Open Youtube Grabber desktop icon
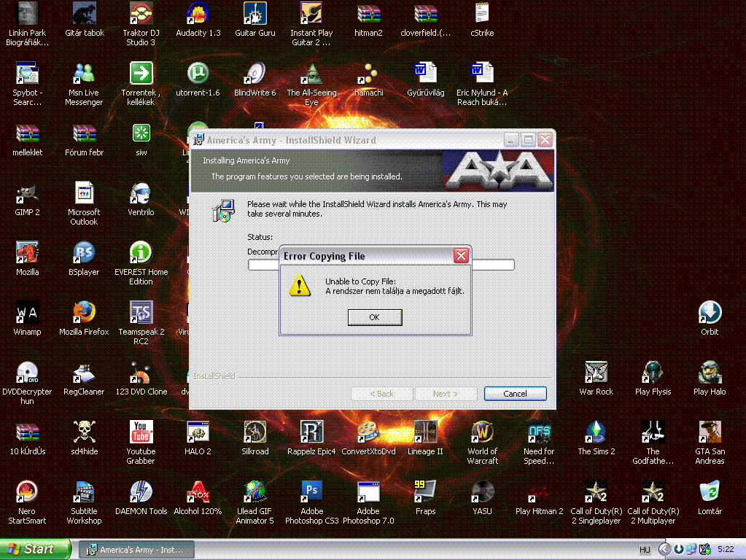746x560 pixels. click(x=141, y=432)
